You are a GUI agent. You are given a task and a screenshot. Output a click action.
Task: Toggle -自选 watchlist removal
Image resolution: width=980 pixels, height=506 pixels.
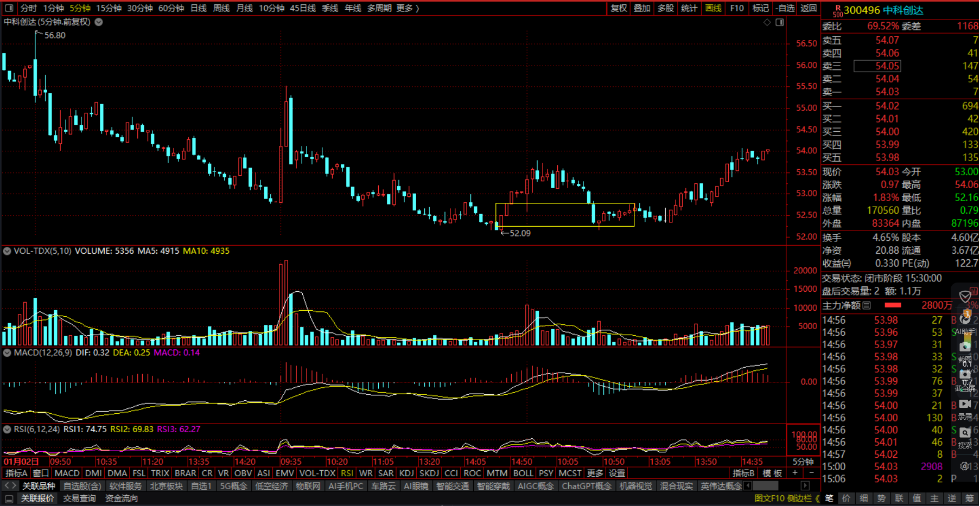pos(785,8)
